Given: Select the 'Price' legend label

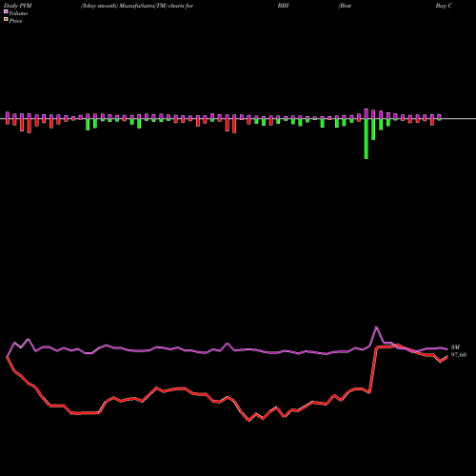Looking at the screenshot, I should point(15,21).
